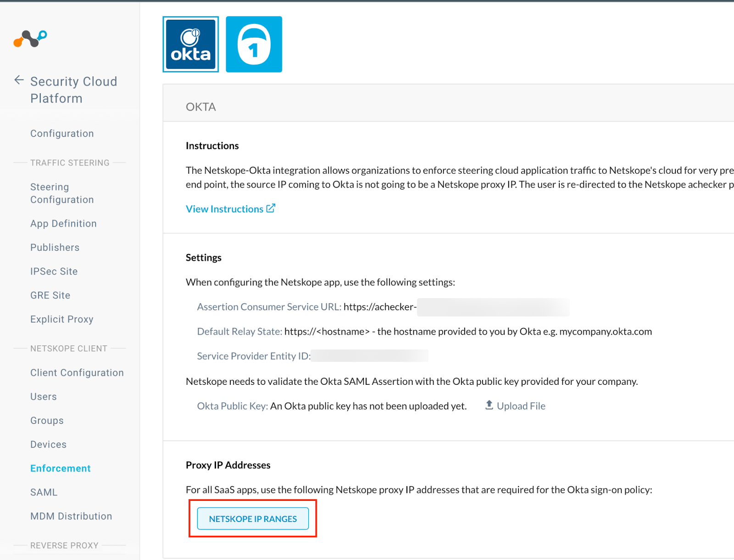Screen dimensions: 734x560
Task: Open Steering Configuration page
Action: pos(62,193)
